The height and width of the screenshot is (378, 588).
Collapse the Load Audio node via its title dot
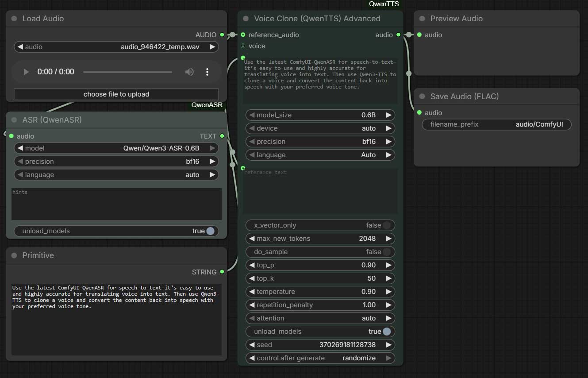14,19
